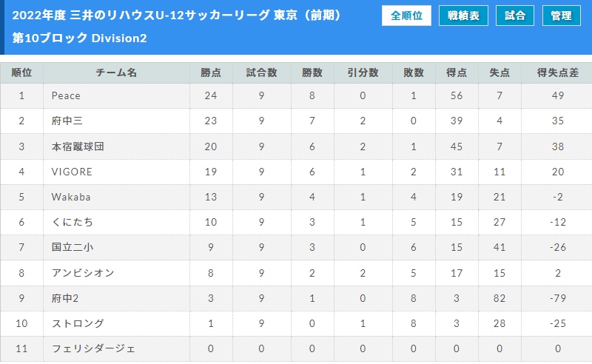Click team name 国立二小
Screen dimensions: 592x364
(72, 247)
